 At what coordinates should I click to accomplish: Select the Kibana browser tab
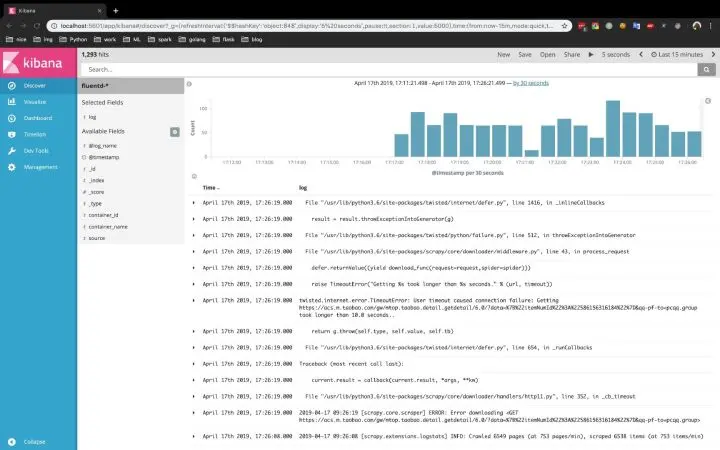point(53,10)
